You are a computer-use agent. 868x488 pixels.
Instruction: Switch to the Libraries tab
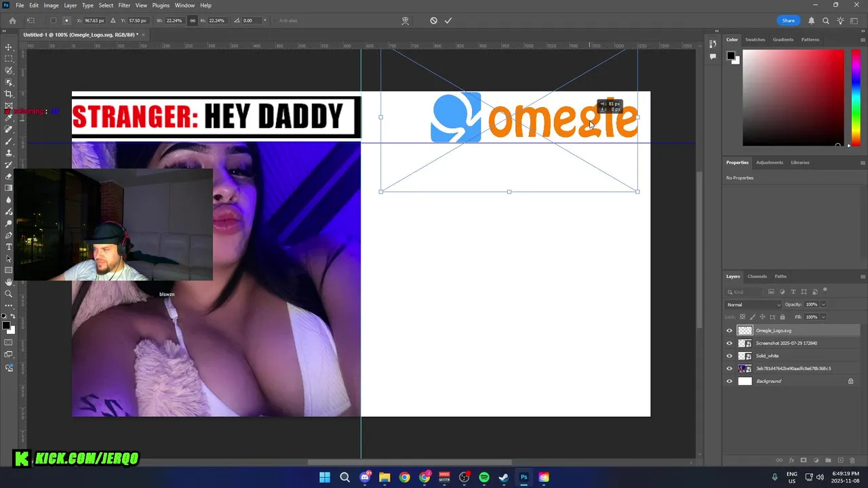(x=800, y=163)
